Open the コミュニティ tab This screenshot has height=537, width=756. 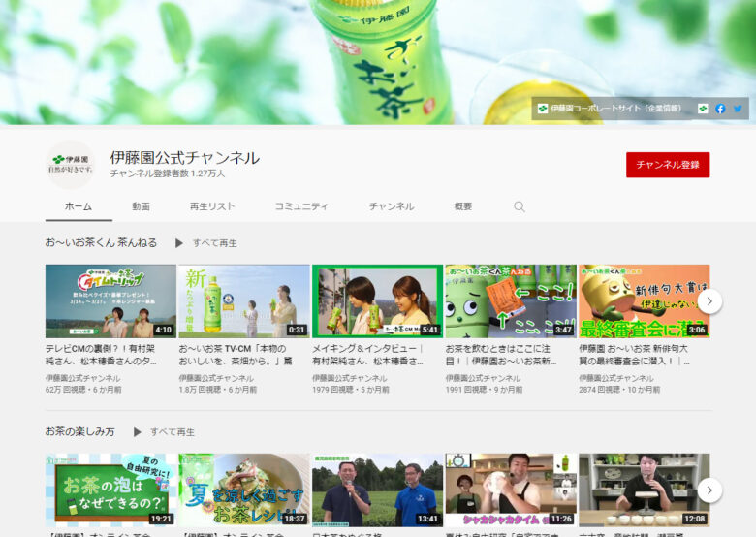[301, 206]
